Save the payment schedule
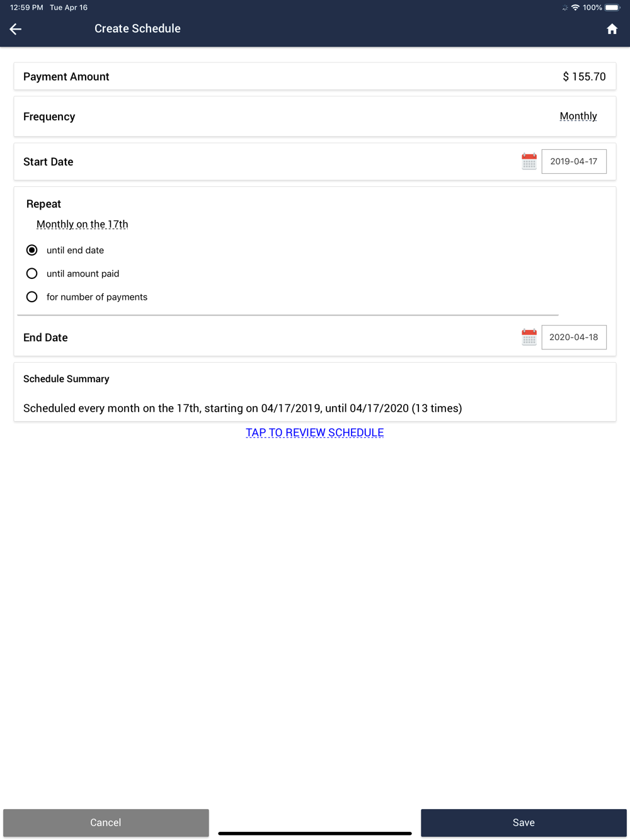The width and height of the screenshot is (630, 840). pyautogui.click(x=524, y=822)
